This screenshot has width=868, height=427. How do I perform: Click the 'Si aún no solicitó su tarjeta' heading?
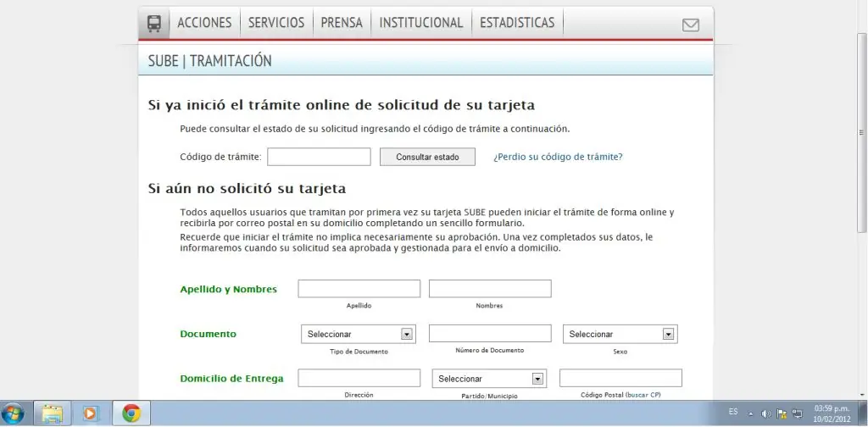pyautogui.click(x=247, y=189)
